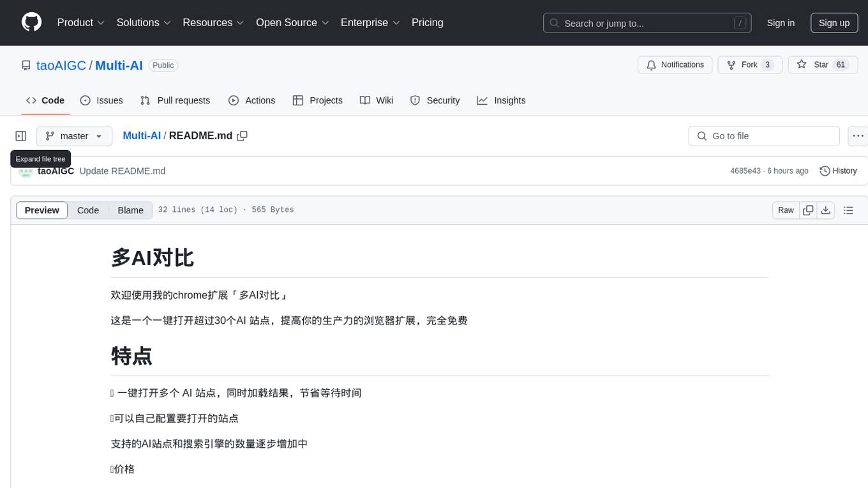The width and height of the screenshot is (868, 488).
Task: Expand the Open Source menu
Action: [x=292, y=22]
